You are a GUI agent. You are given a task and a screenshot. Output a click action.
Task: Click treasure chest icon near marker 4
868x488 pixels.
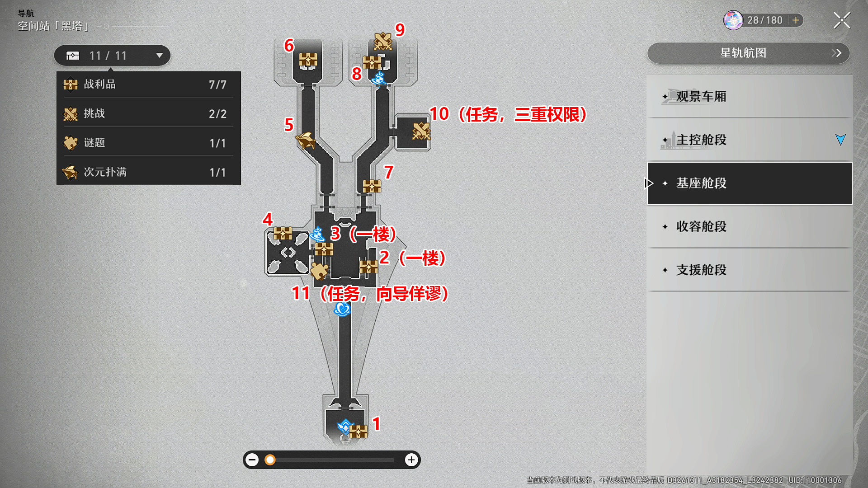coord(283,233)
